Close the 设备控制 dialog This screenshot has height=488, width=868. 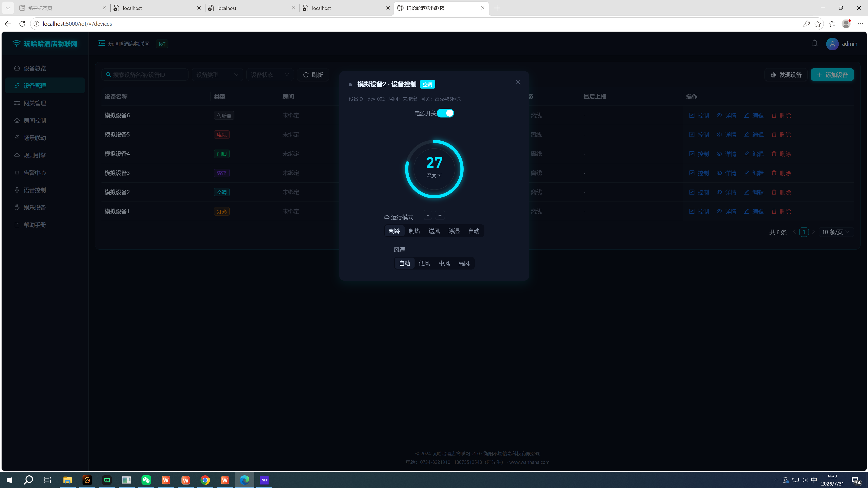click(x=518, y=82)
